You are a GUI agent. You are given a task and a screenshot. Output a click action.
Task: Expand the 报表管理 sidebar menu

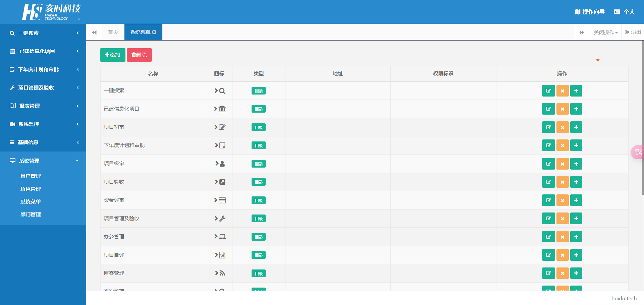[43, 106]
